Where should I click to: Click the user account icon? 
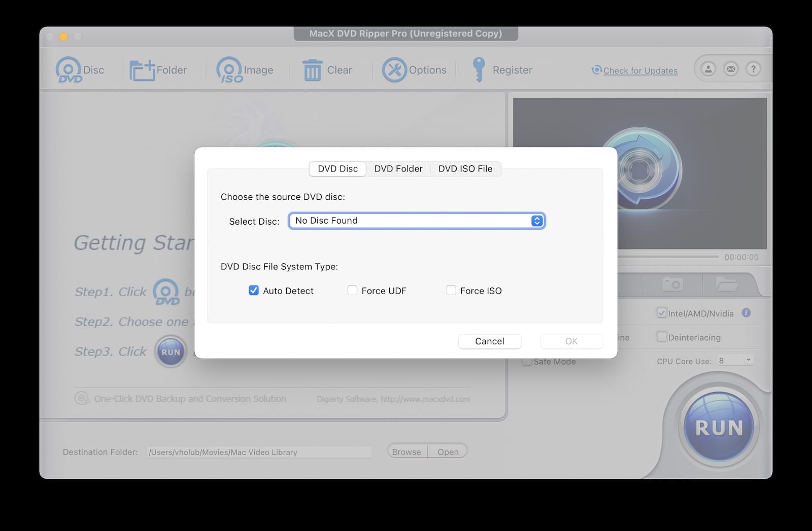(x=708, y=69)
